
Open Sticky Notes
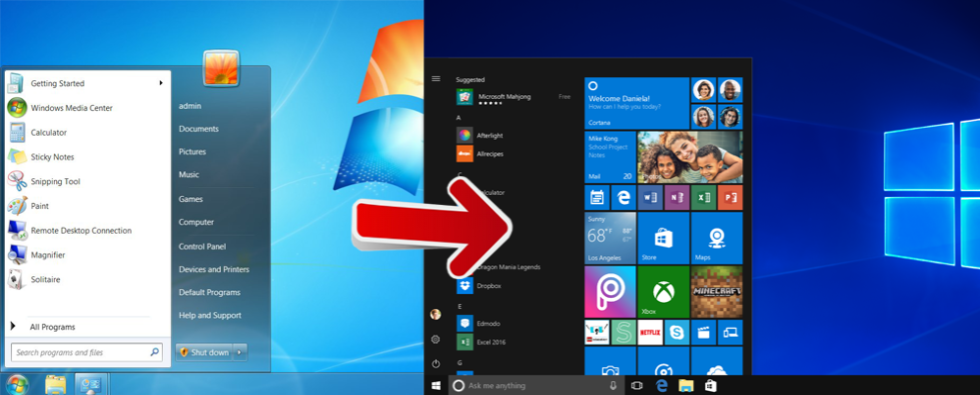(88, 156)
